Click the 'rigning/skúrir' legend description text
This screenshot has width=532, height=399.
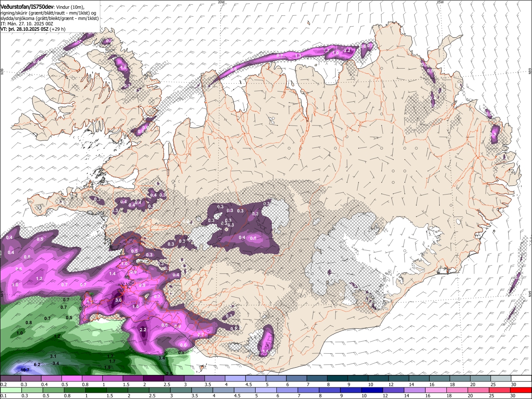pyautogui.click(x=14, y=13)
